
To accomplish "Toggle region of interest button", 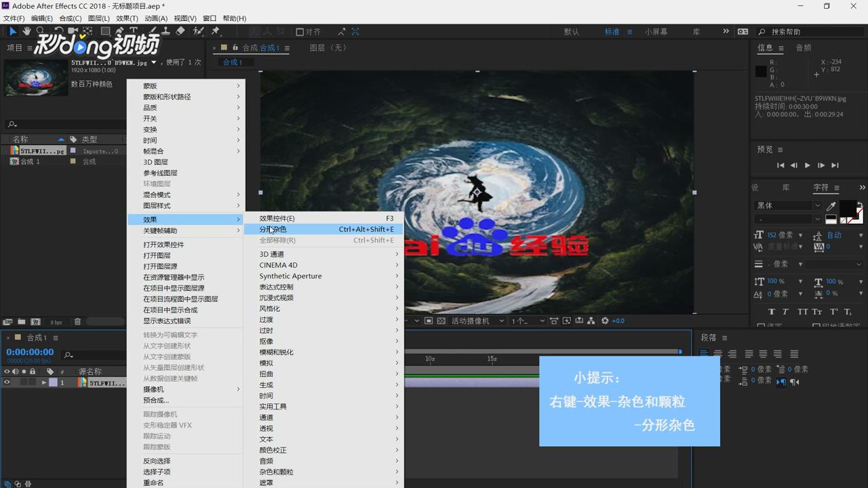I will (428, 321).
